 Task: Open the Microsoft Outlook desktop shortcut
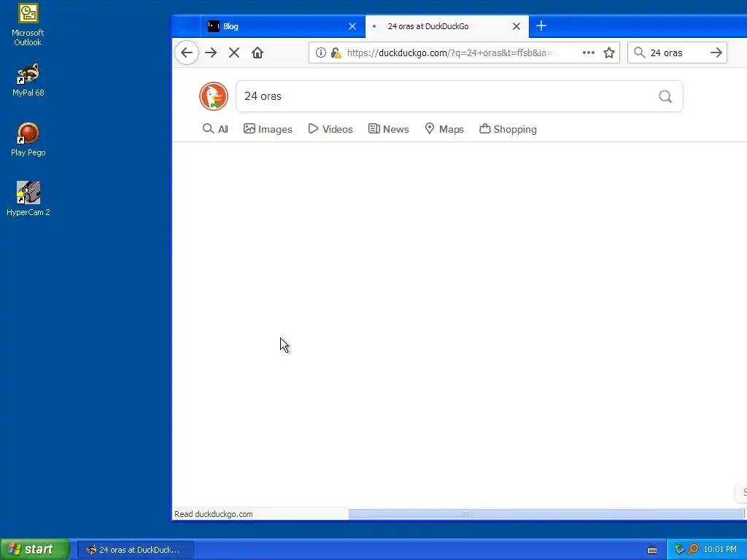[x=28, y=24]
